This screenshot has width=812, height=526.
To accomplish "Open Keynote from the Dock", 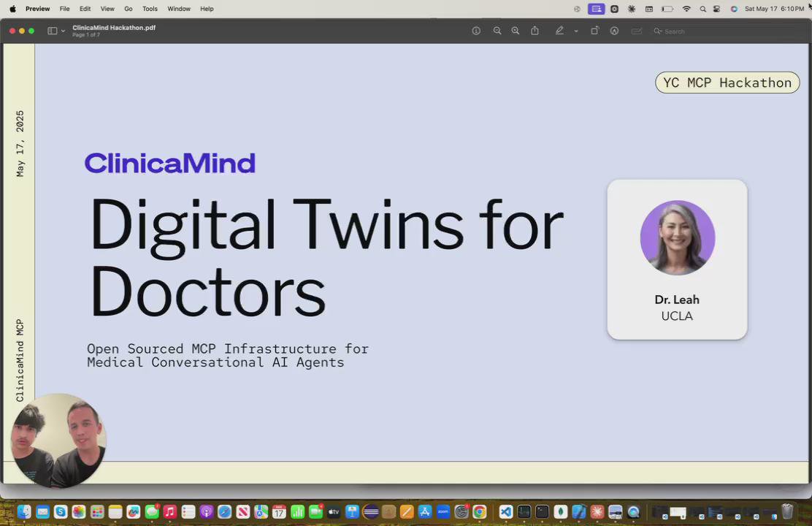I will [x=352, y=512].
